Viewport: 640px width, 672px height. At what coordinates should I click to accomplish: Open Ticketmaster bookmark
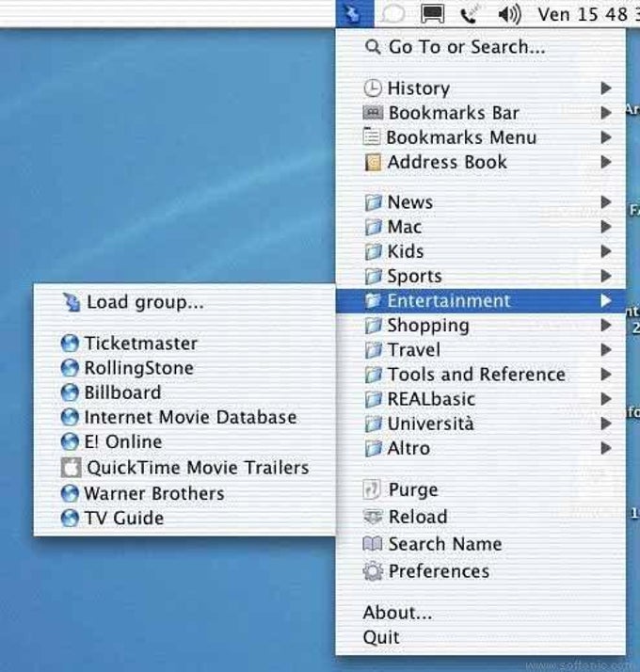140,344
